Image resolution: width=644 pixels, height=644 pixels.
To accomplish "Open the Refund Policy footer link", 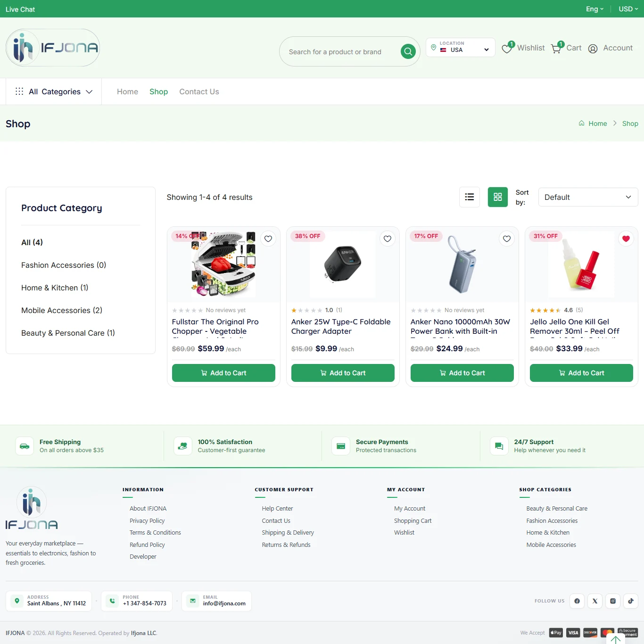I will coord(147,545).
